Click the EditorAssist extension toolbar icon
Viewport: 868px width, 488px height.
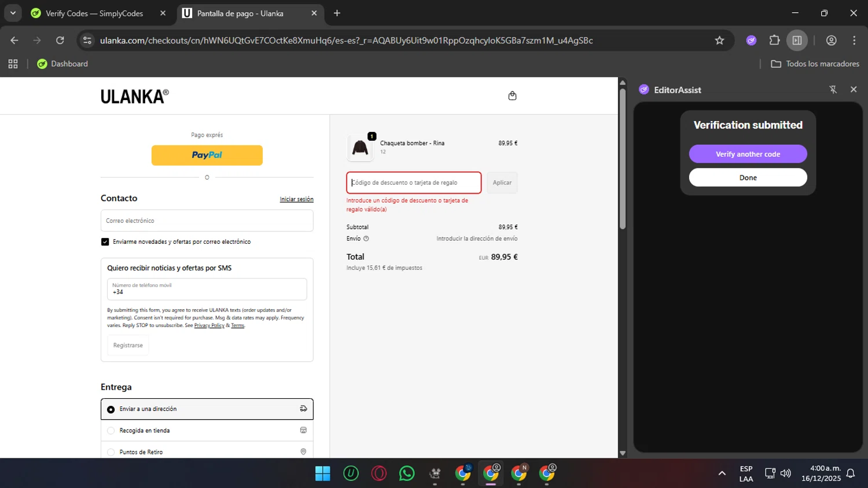tap(751, 40)
